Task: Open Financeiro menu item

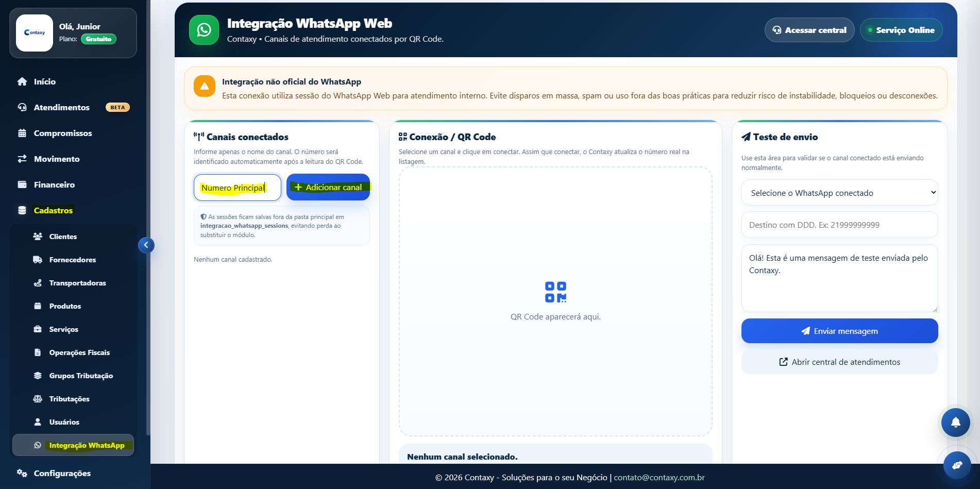Action: tap(72, 184)
